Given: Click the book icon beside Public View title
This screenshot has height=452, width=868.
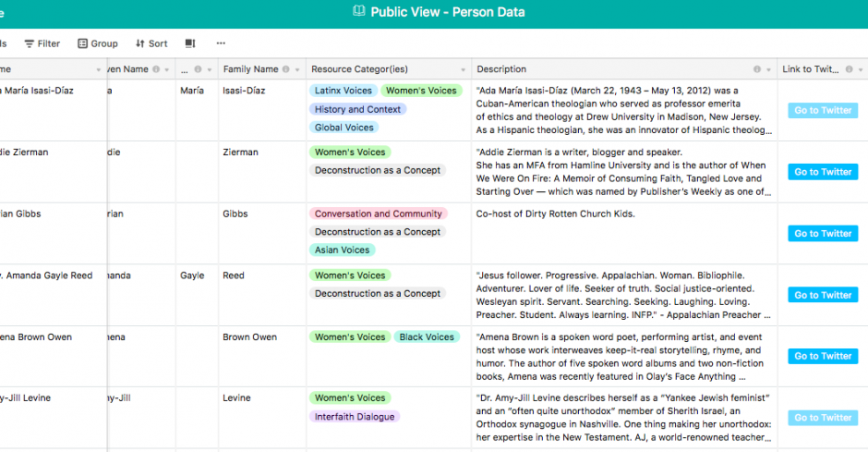Looking at the screenshot, I should point(358,11).
